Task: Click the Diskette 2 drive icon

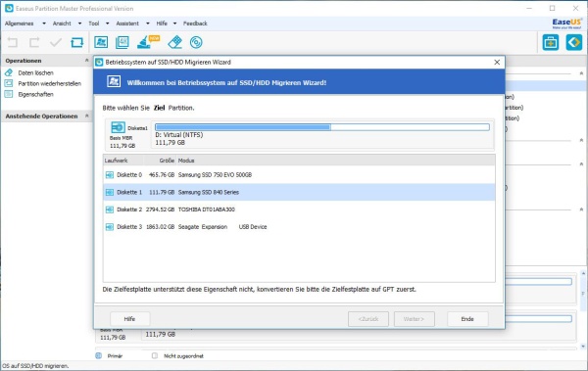Action: pos(110,209)
